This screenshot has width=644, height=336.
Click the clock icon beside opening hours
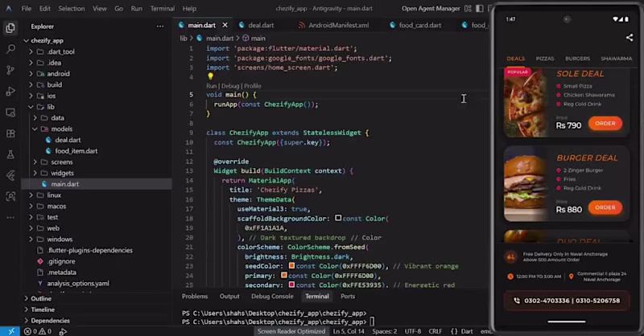click(x=510, y=277)
